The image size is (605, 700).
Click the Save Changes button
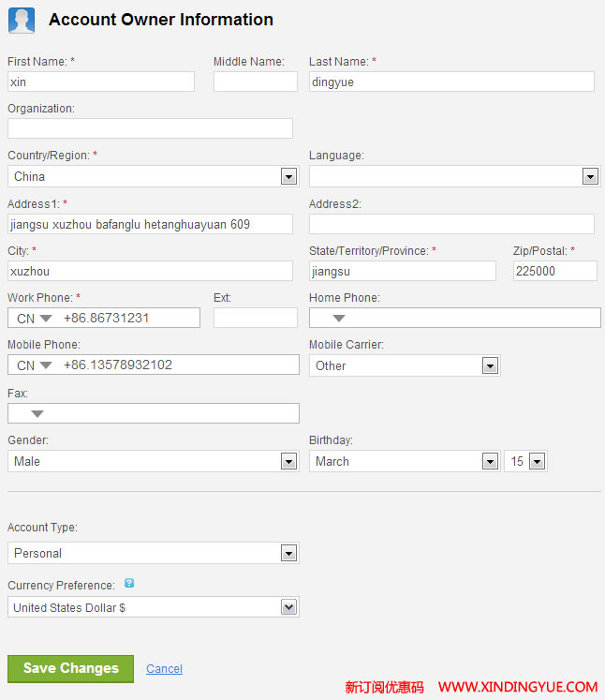(70, 669)
